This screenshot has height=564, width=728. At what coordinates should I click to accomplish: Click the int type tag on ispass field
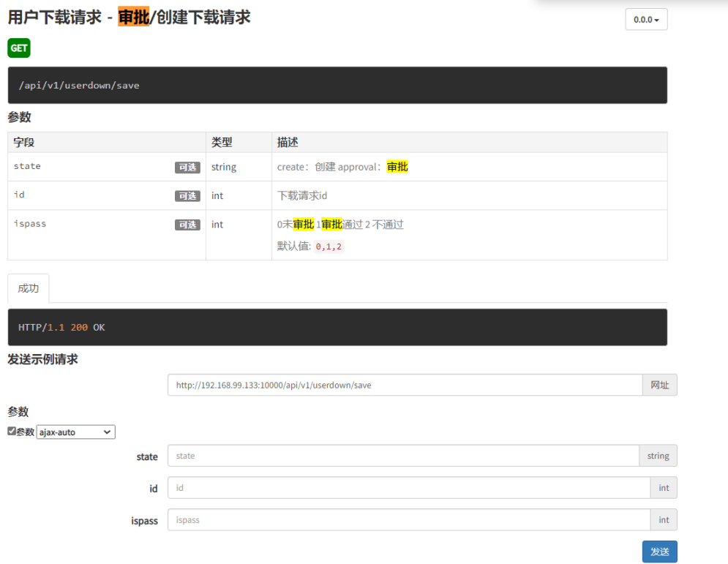pos(664,520)
